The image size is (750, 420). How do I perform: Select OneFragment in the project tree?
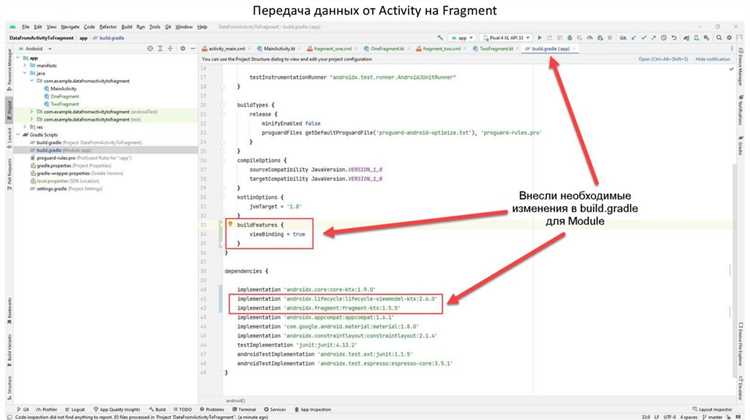point(65,96)
